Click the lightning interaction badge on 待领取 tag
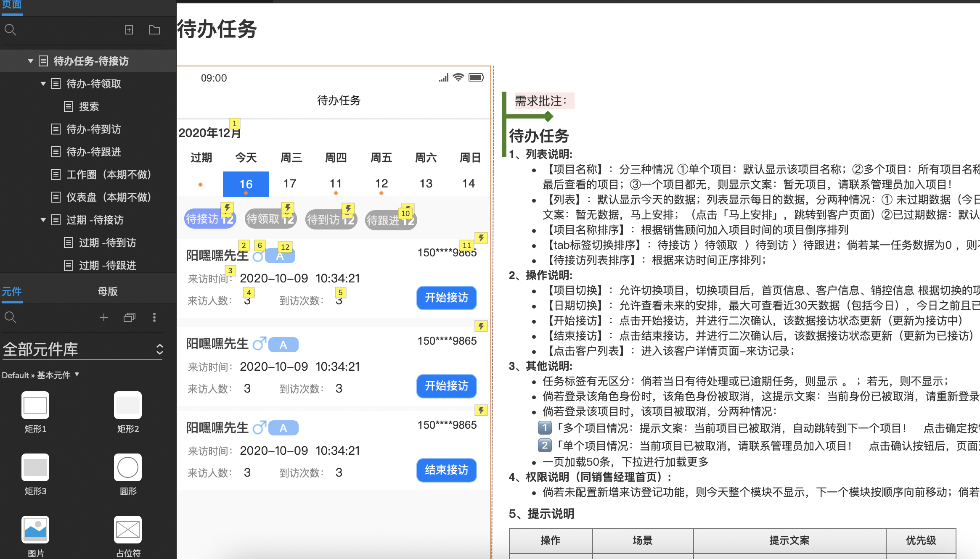The height and width of the screenshot is (559, 980). (288, 208)
